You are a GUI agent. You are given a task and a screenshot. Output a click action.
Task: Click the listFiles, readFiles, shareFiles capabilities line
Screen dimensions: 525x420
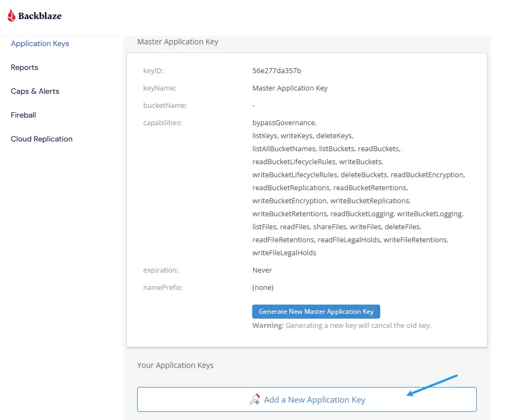337,227
